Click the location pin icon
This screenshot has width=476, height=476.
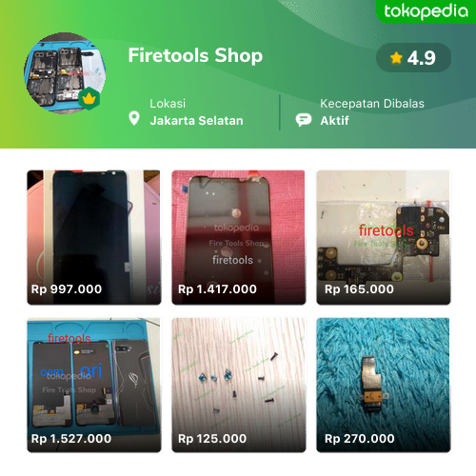(134, 119)
